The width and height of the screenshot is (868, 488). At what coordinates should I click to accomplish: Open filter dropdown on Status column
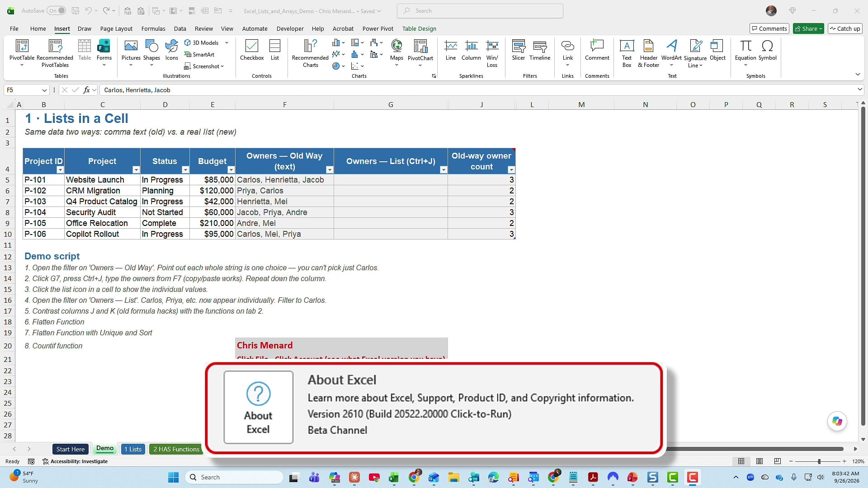(x=185, y=170)
